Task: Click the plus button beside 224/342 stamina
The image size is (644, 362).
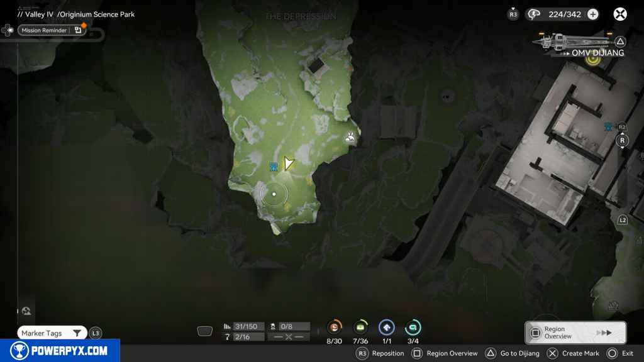Action: click(592, 14)
